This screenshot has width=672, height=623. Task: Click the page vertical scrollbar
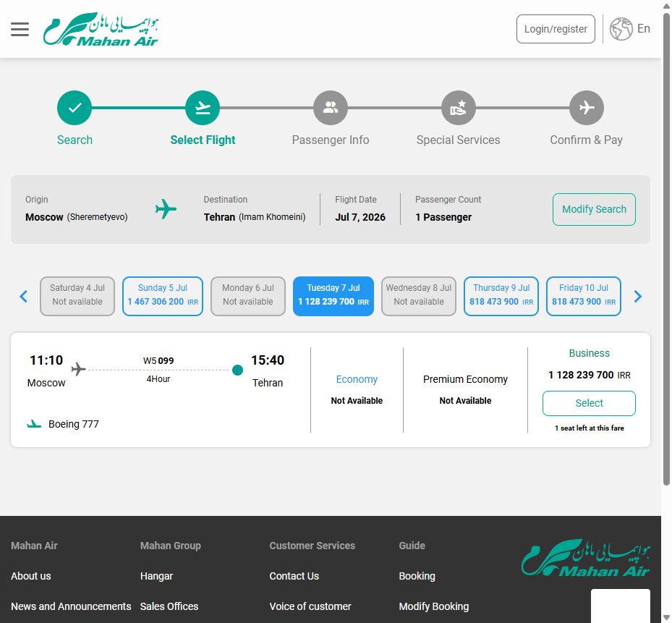[666, 250]
